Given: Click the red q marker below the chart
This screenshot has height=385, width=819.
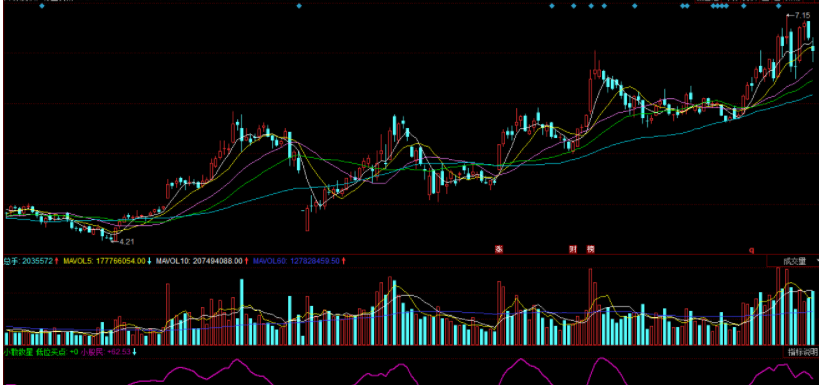Looking at the screenshot, I should [752, 250].
